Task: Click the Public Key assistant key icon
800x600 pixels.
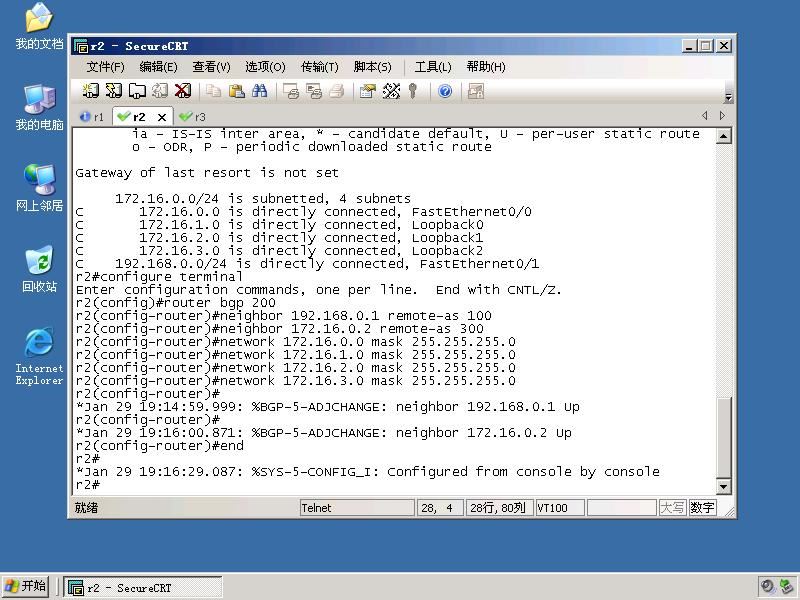Action: click(413, 91)
